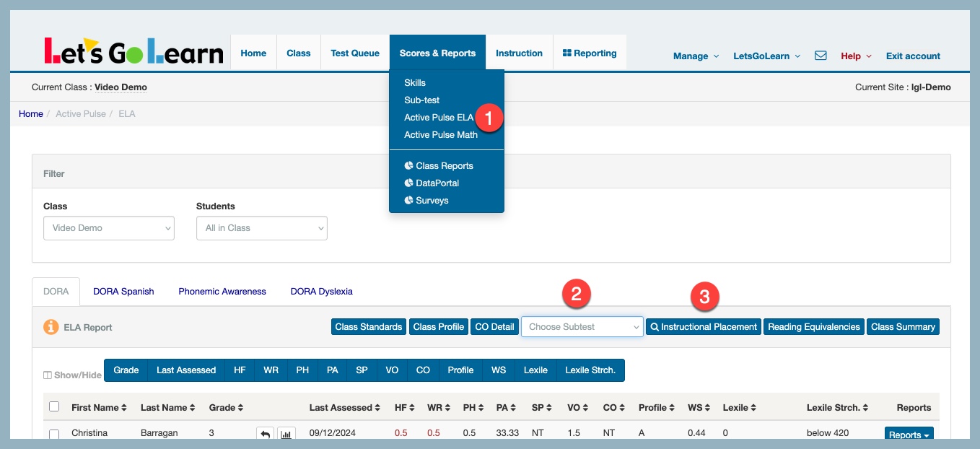Toggle the Profile column in Show/Hide
Viewport: 980px width, 449px height.
[x=460, y=370]
